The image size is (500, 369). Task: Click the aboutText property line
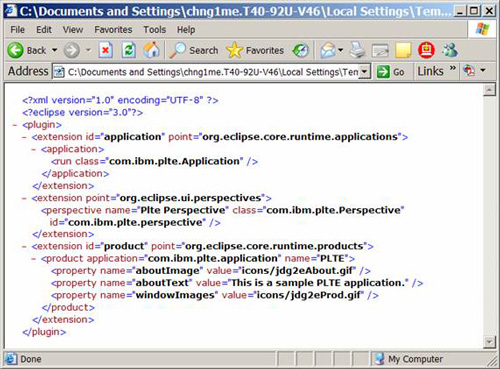(x=237, y=283)
